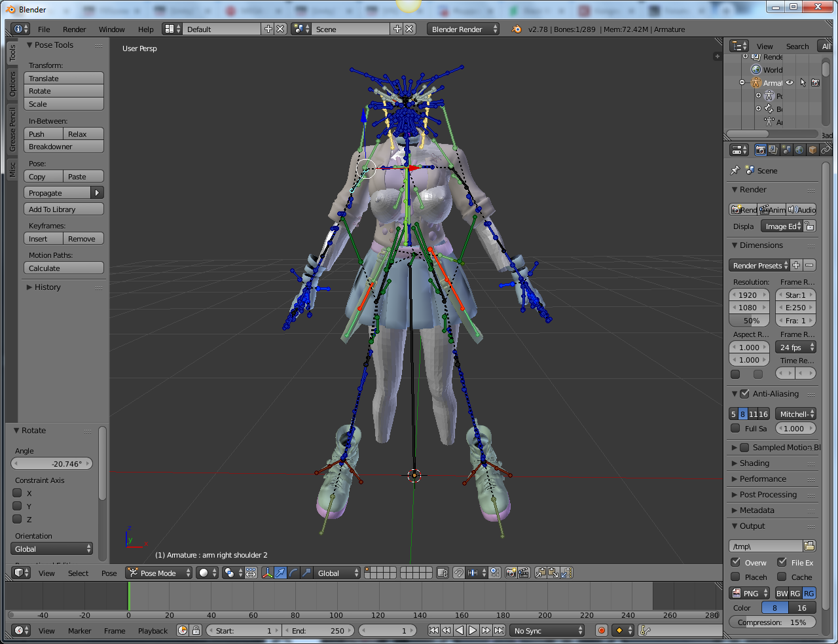Screen dimensions: 838x644
Task: Click the Blender logo in info header
Action: click(x=517, y=29)
